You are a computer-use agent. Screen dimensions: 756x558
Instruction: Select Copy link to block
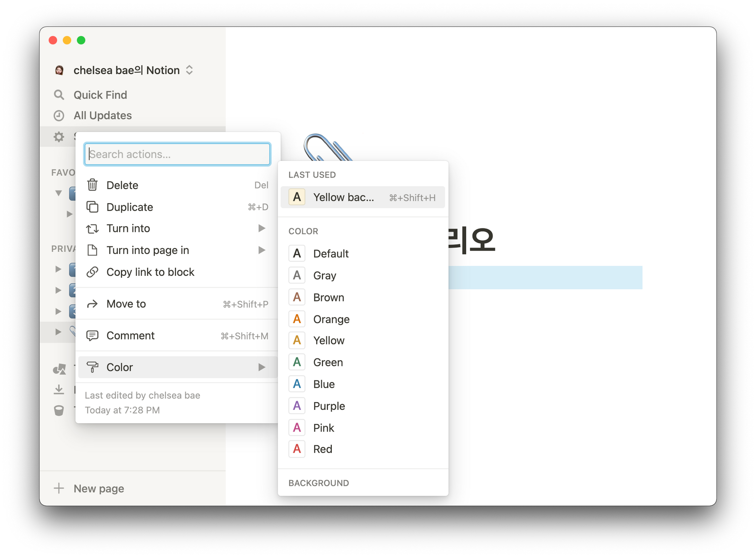pyautogui.click(x=178, y=272)
